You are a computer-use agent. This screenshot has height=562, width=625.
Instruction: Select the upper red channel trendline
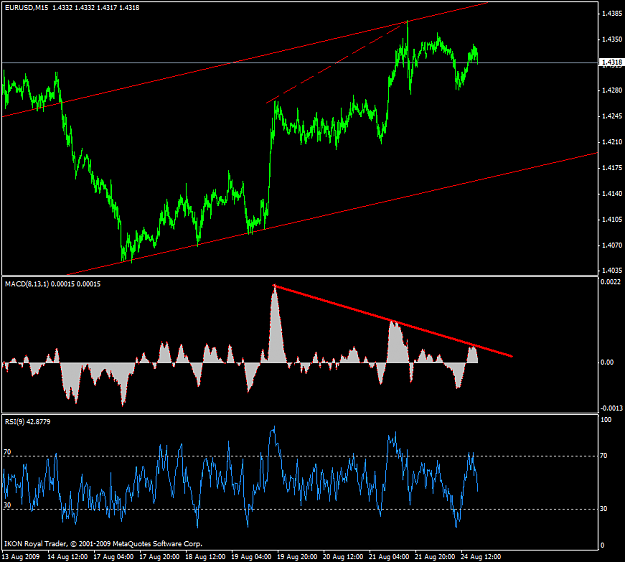(245, 59)
